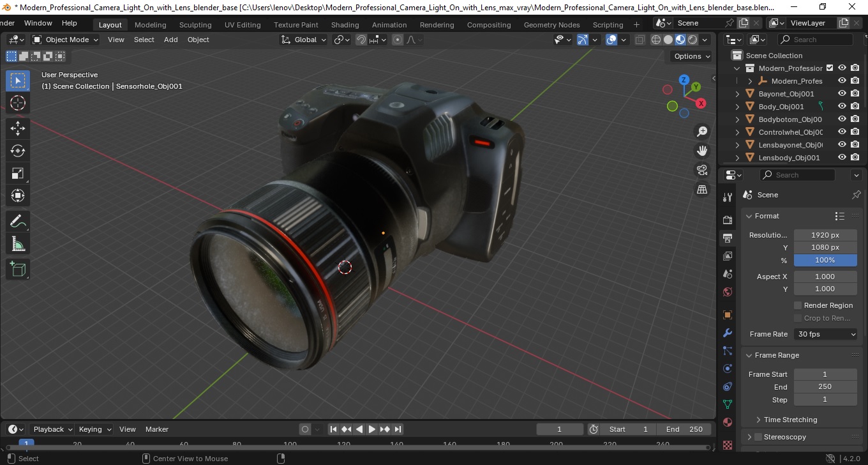
Task: Open the Physics properties tab
Action: (x=727, y=369)
